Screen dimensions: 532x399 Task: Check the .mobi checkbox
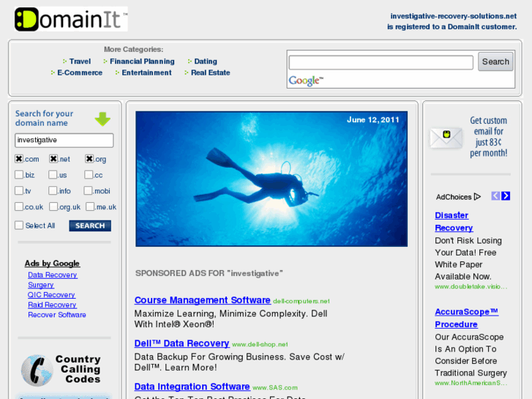tap(89, 190)
